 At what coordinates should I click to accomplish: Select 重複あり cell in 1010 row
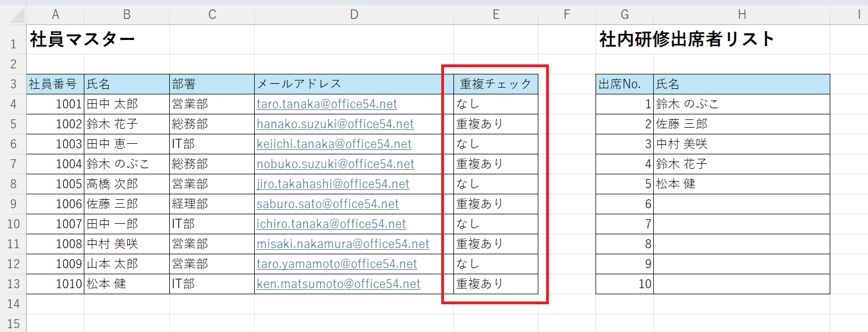pos(496,284)
